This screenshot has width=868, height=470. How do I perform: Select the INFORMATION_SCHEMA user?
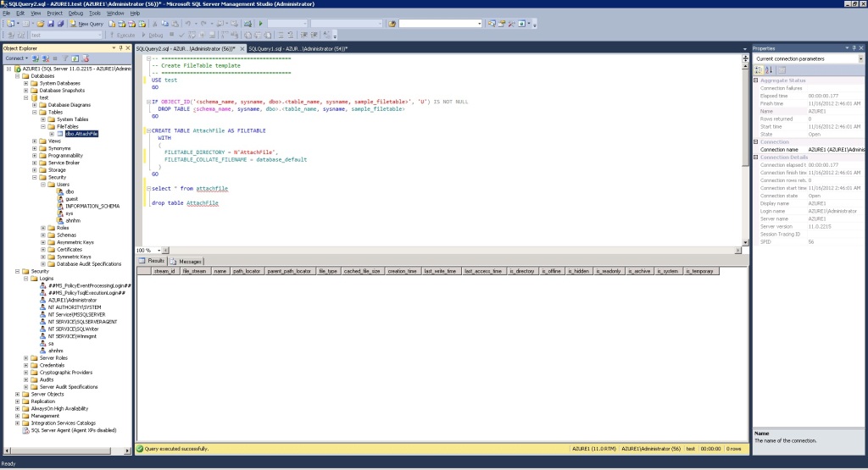[x=92, y=206]
